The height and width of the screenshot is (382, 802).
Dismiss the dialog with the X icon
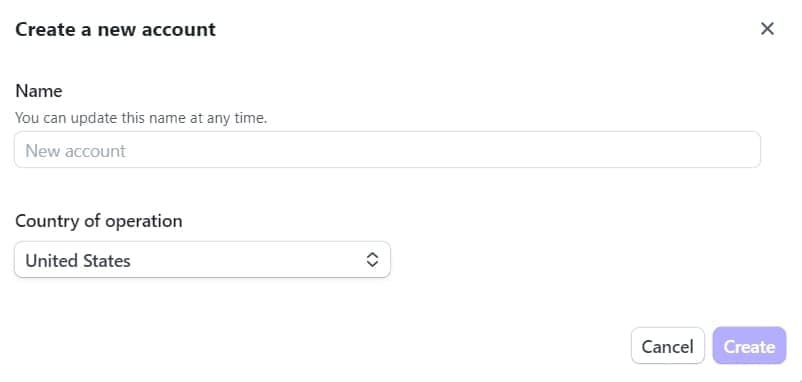767,29
